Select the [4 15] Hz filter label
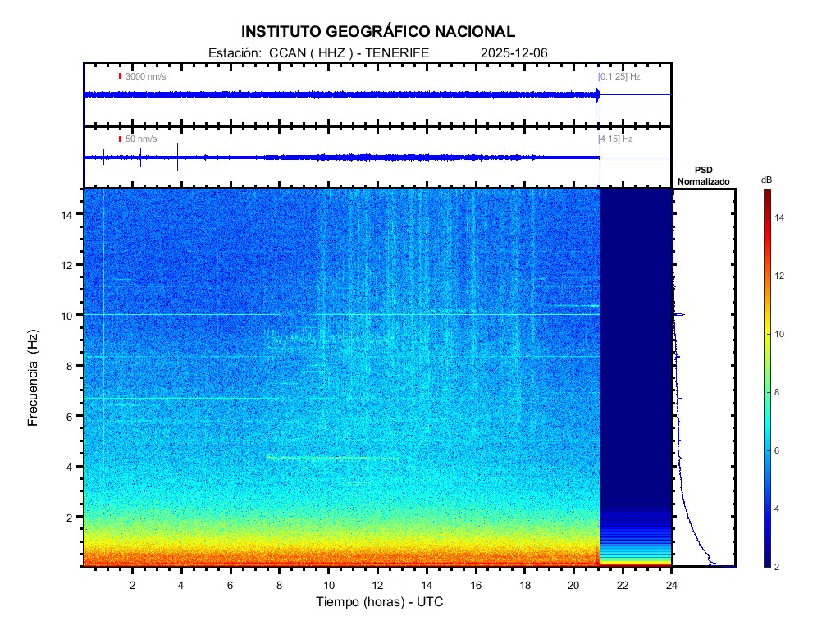The image size is (840, 630). [615, 139]
